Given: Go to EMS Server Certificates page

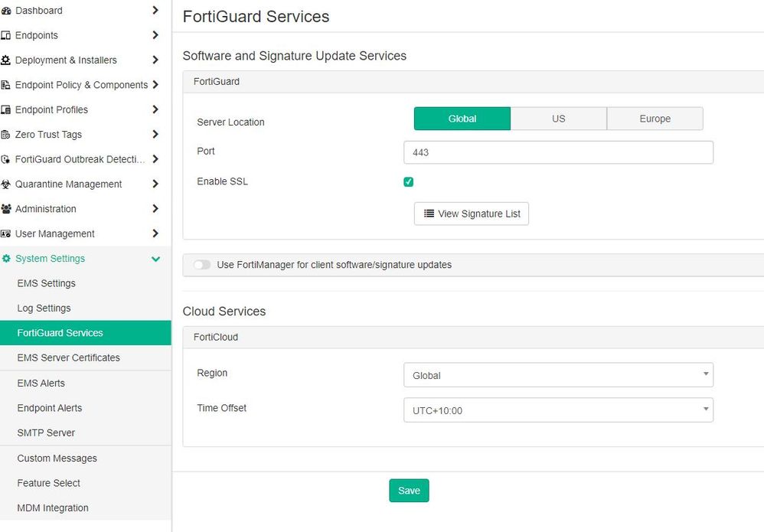Looking at the screenshot, I should 68,357.
